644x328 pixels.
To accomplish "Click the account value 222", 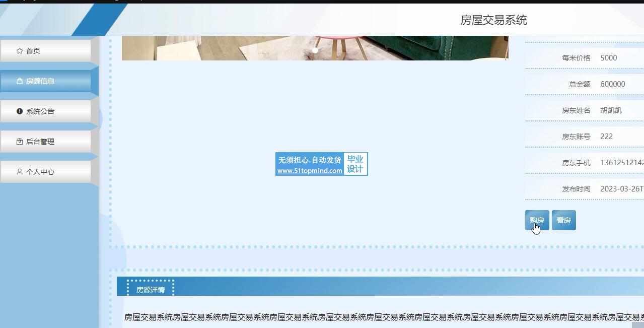I will click(x=607, y=137).
